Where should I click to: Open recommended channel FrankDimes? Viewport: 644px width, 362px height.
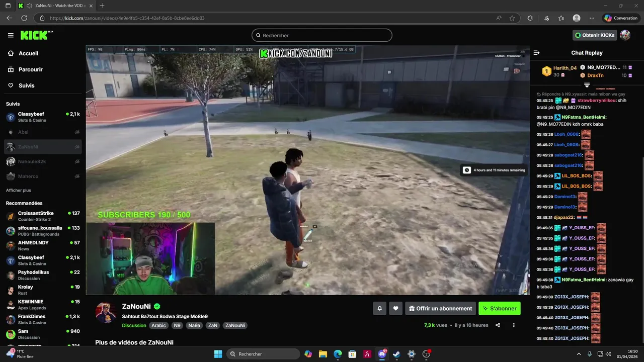[43, 319]
